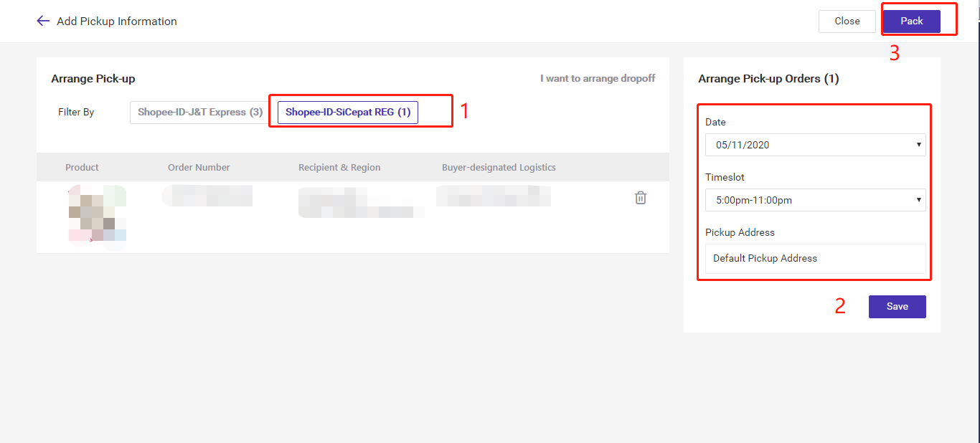This screenshot has width=980, height=443.
Task: Click the Pack button
Action: pos(910,21)
